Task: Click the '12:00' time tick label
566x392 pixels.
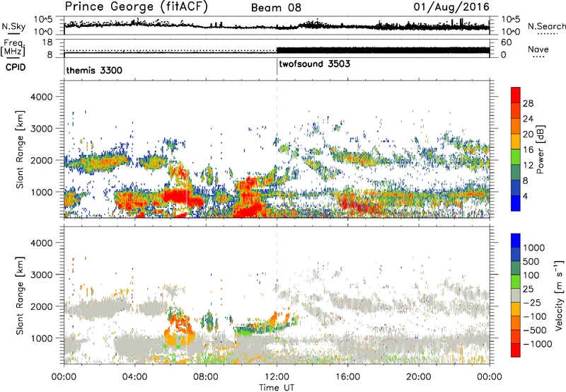Action: click(x=277, y=377)
